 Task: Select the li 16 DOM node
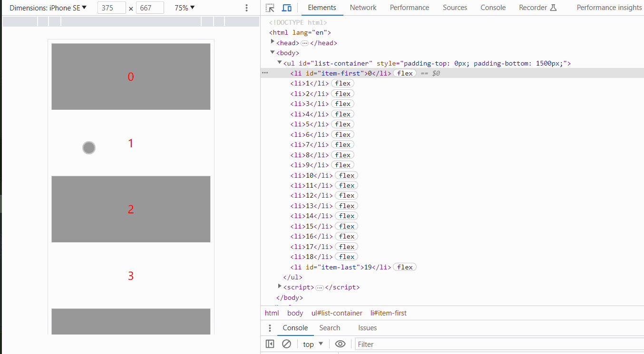[x=312, y=236]
